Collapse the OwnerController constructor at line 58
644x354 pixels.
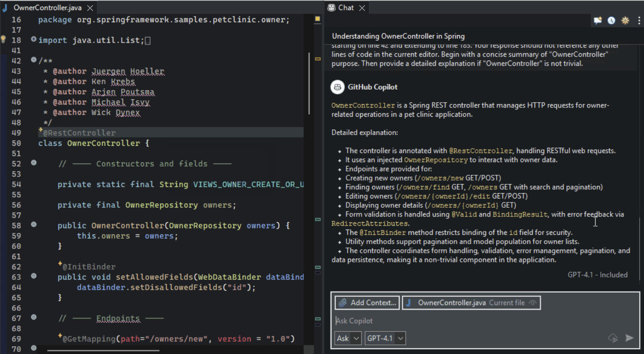coord(33,225)
